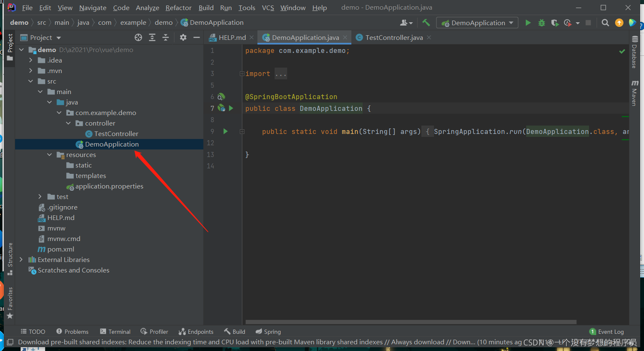Start debugging with the bug icon
Viewport: 644px width, 351px height.
tap(542, 23)
